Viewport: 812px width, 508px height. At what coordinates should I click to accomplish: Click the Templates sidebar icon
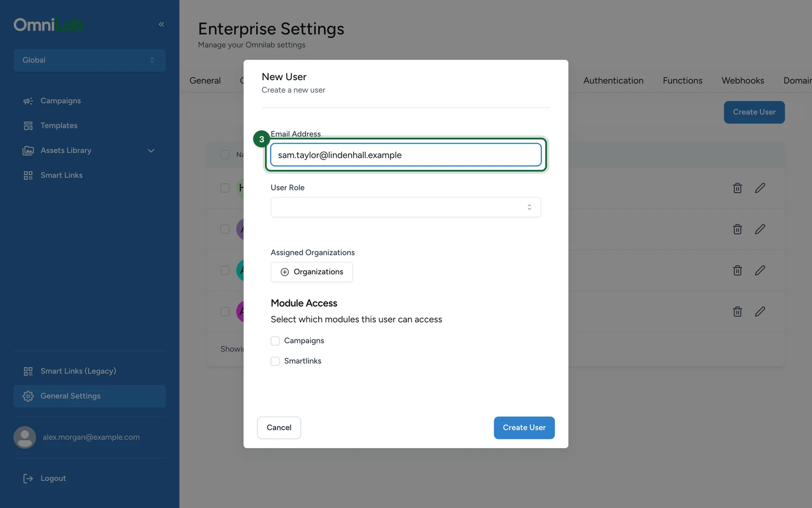click(28, 126)
